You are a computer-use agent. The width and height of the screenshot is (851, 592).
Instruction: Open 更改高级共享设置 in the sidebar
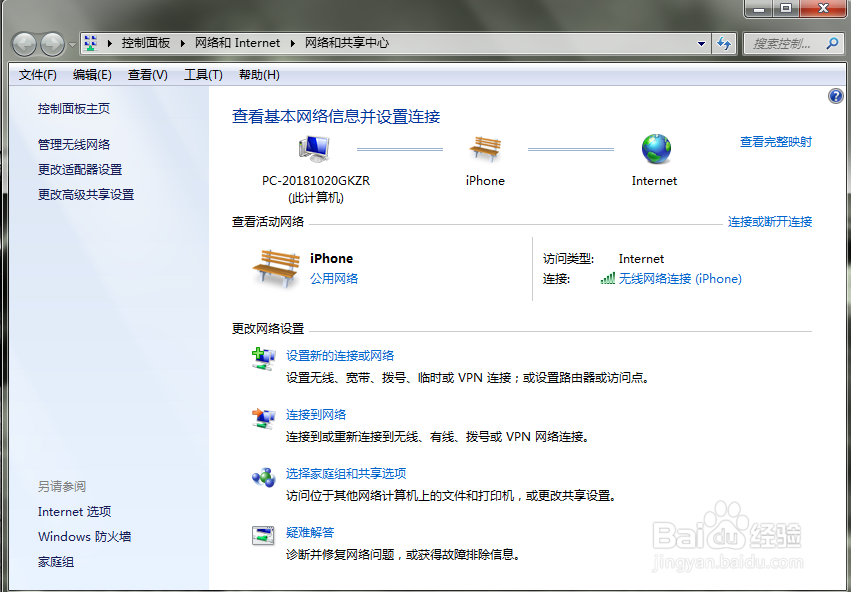[86, 194]
